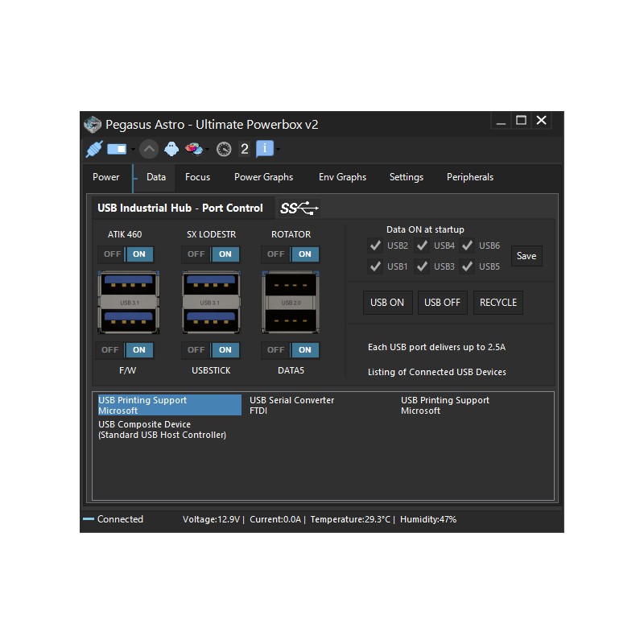Click the SuperSpeed USB logo icon
Image resolution: width=644 pixels, height=644 pixels.
[x=299, y=208]
